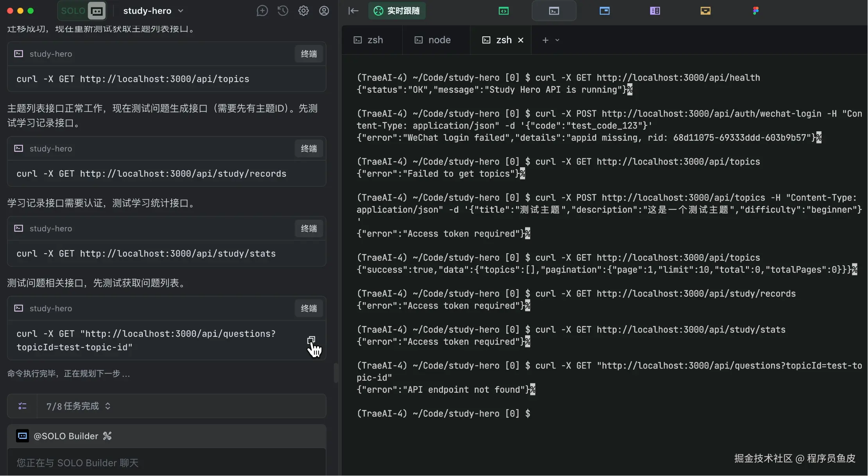Viewport: 868px width, 476px height.
Task: Open new terminal dropdown chevron beside plus
Action: pyautogui.click(x=558, y=40)
